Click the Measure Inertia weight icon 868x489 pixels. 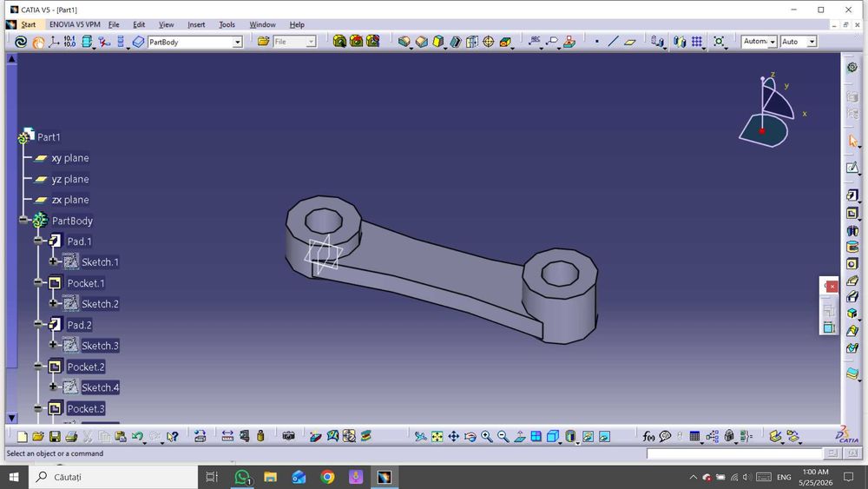[260, 436]
